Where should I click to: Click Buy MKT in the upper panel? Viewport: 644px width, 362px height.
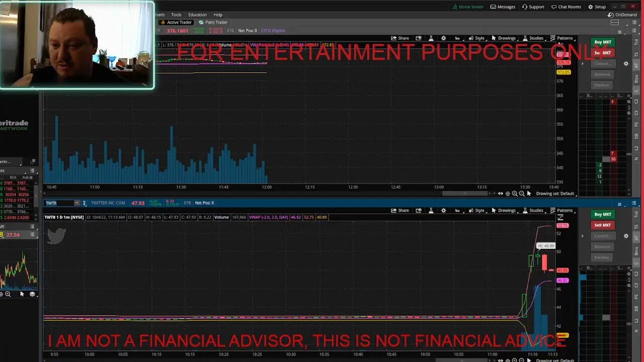click(x=603, y=42)
